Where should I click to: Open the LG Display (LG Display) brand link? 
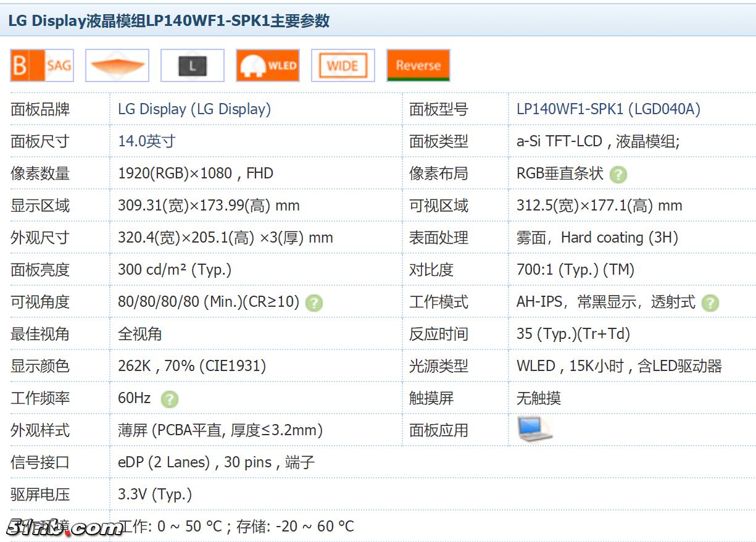point(194,109)
